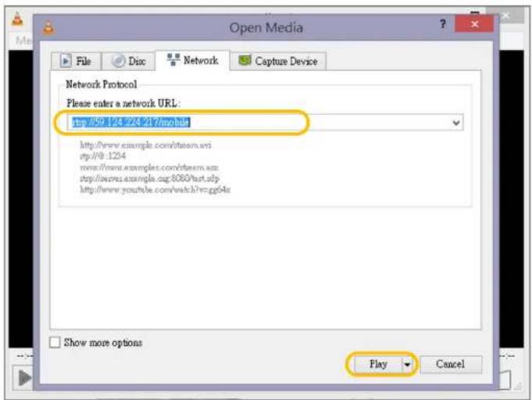Click the disc icon on Disc tab

point(119,61)
